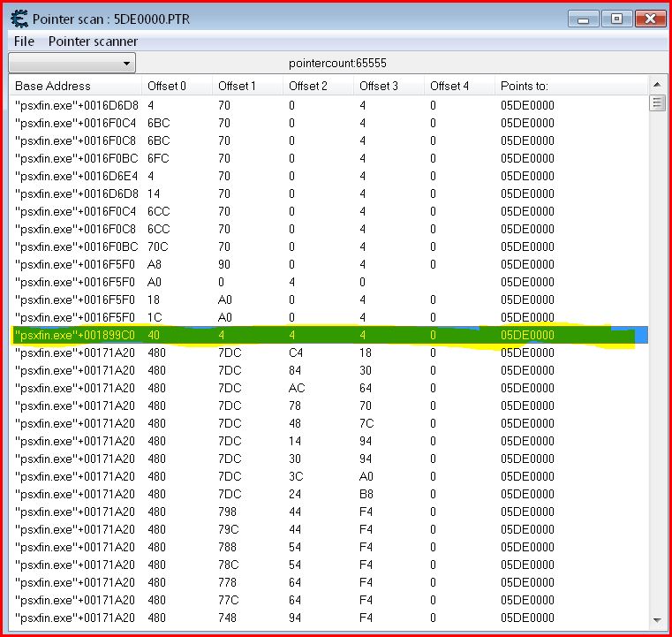Screen dimensions: 672x637
Task: Close the Pointer scan window
Action: [649, 18]
